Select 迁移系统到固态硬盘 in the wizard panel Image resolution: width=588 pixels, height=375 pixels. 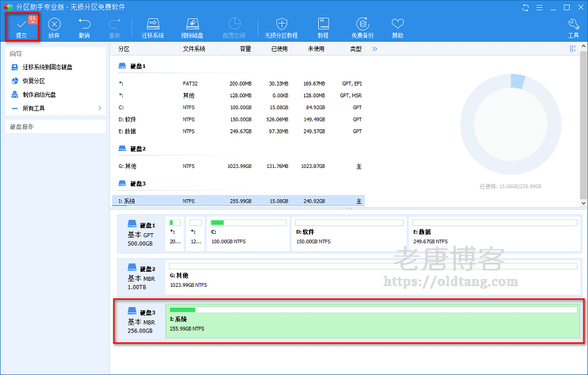pyautogui.click(x=47, y=67)
